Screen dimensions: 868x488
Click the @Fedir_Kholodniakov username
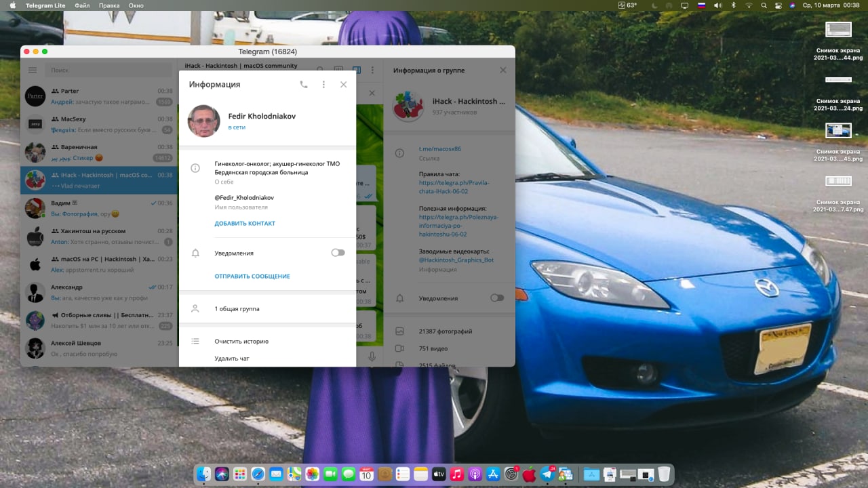[x=244, y=198]
